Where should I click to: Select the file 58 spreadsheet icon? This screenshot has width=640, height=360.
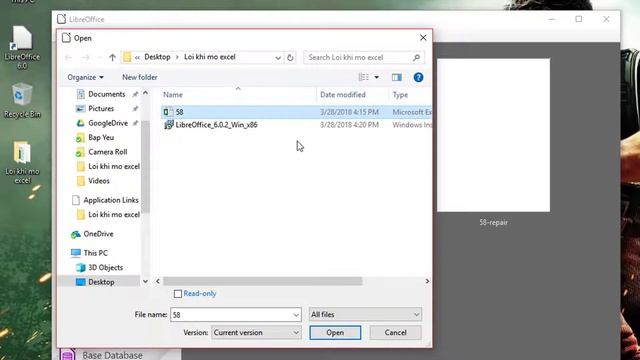point(168,112)
